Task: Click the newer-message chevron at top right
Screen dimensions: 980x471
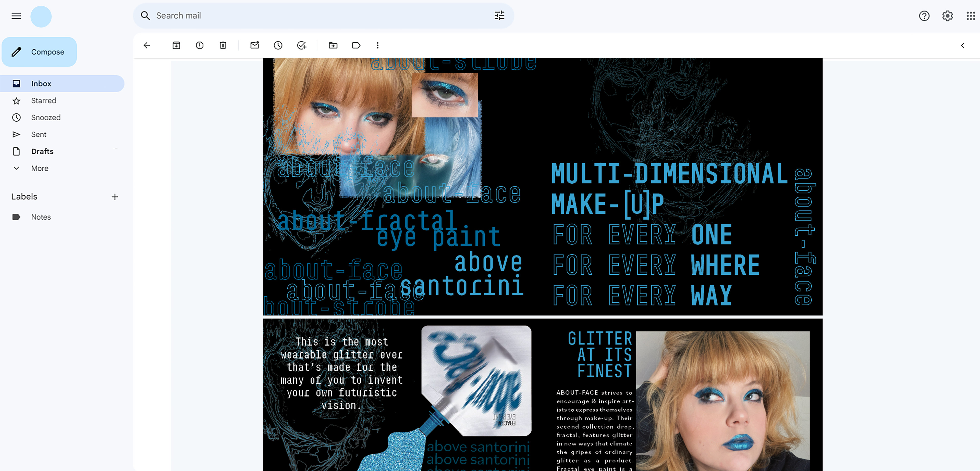Action: pos(962,46)
